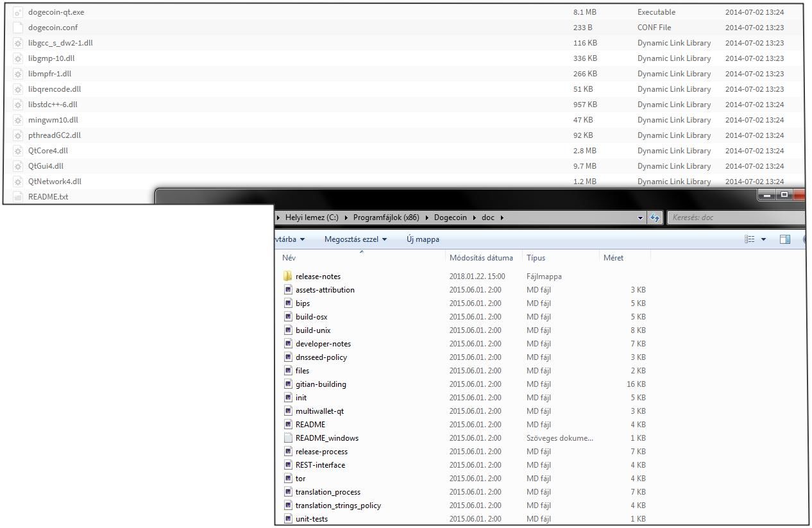Click the QtNetwork4.dll file icon
812x528 pixels.
point(18,182)
